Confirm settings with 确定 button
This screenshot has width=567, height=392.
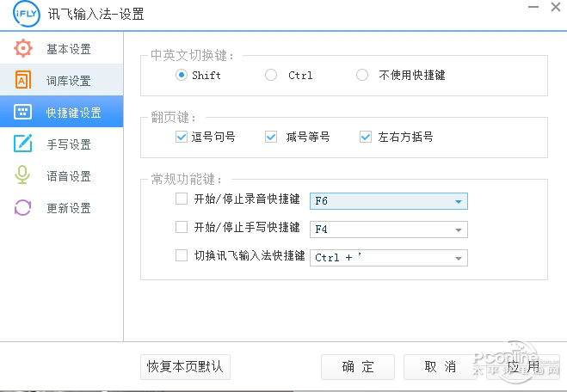[357, 367]
